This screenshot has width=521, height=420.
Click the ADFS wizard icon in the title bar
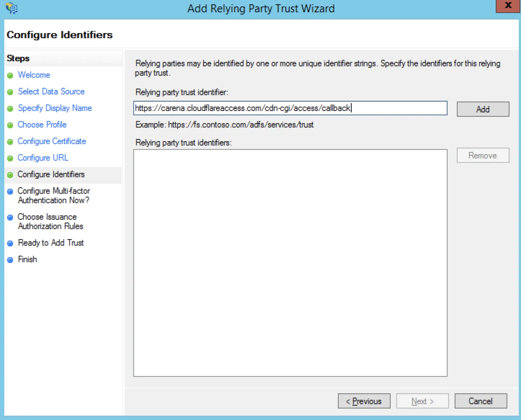[x=11, y=8]
